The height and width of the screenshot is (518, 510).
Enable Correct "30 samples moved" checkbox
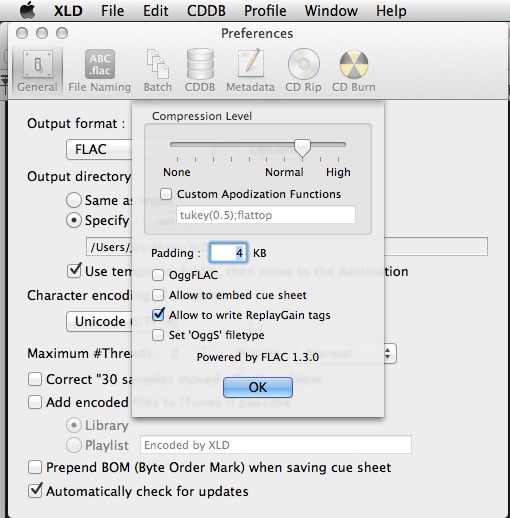(x=35, y=379)
